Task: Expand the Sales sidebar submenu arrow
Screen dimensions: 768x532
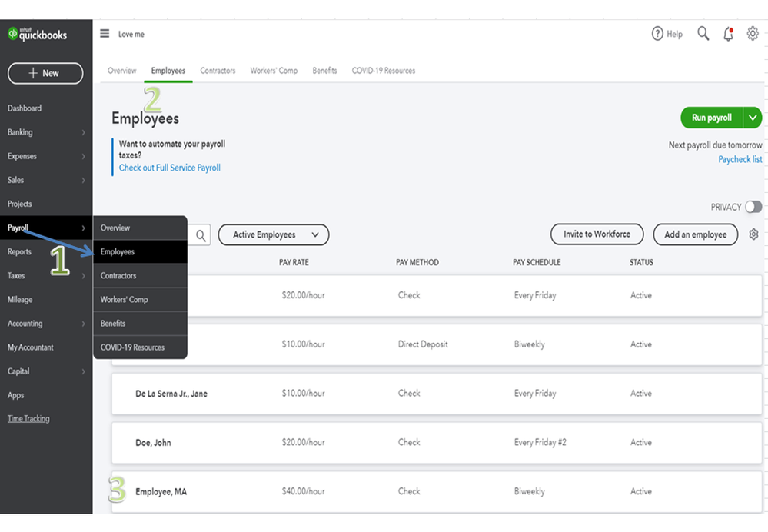Action: tap(83, 180)
